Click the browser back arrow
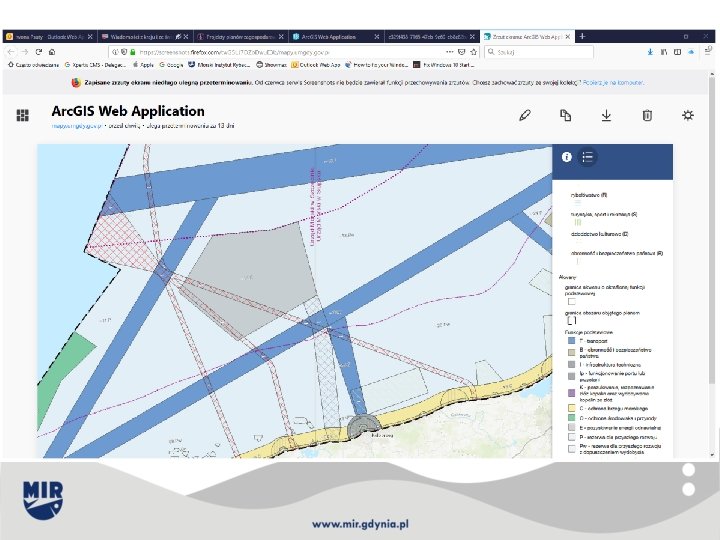 [11, 52]
